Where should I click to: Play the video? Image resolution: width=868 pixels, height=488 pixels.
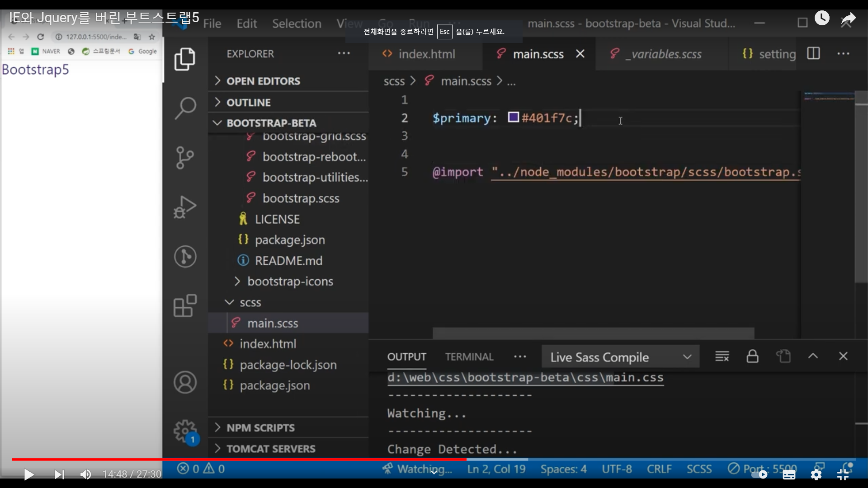tap(28, 474)
